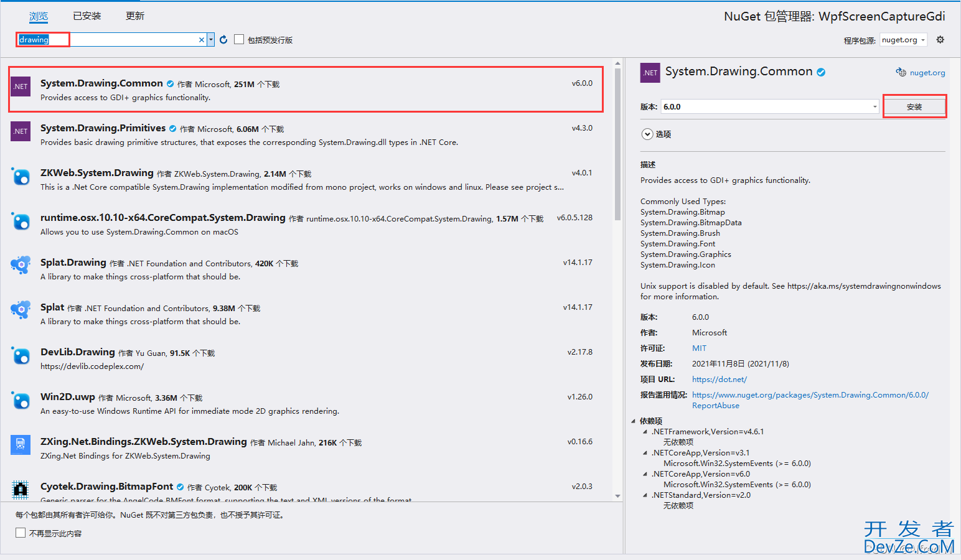Switch to the 已安装 installed tab
The height and width of the screenshot is (560, 961).
point(87,16)
